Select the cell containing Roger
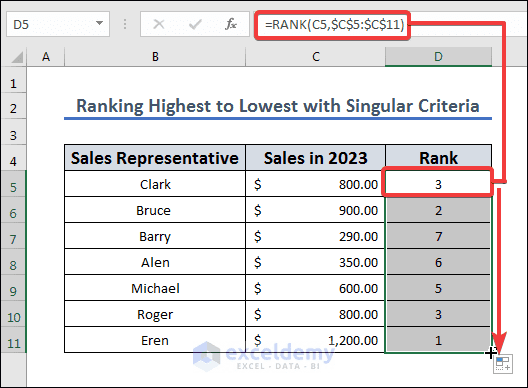 click(x=155, y=314)
